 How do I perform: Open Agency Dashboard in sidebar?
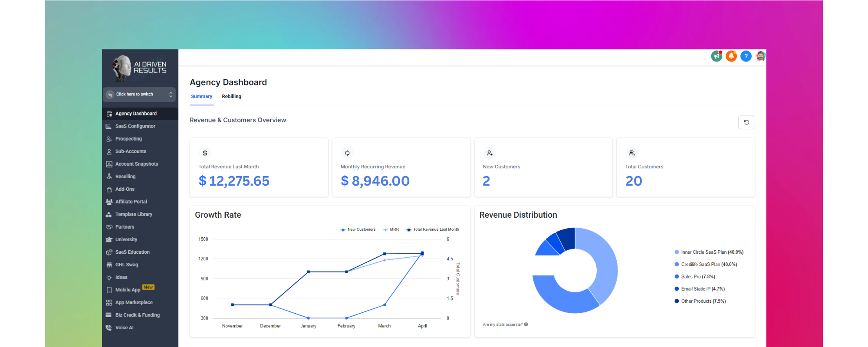[140, 114]
